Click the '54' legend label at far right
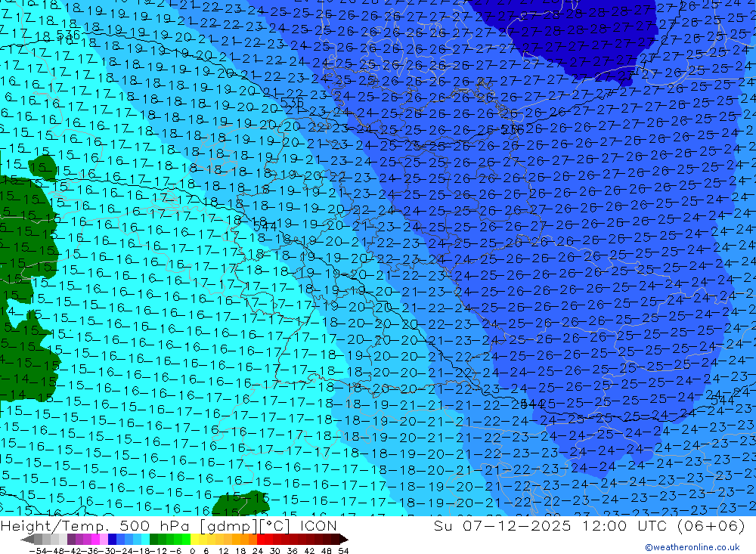Viewport: 756px width, 554px height. pos(343,551)
